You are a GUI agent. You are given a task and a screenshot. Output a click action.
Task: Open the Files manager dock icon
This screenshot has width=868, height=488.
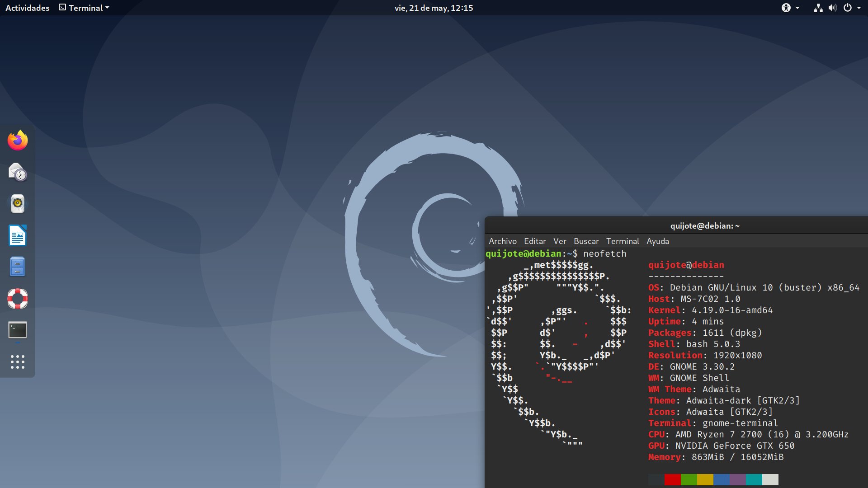click(x=18, y=267)
